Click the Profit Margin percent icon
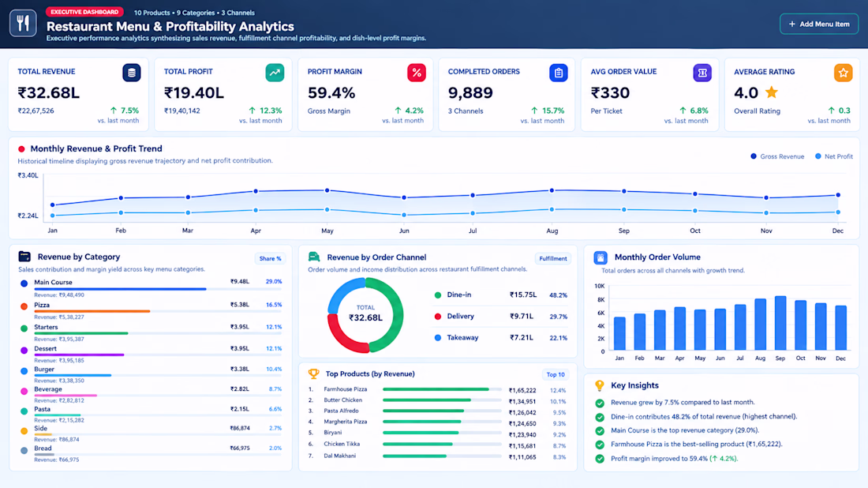This screenshot has width=868, height=488. (417, 73)
